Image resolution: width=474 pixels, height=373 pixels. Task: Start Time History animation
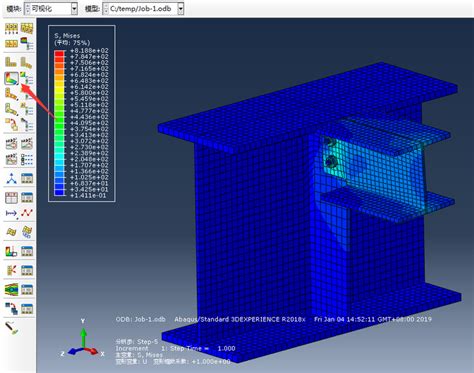27,143
